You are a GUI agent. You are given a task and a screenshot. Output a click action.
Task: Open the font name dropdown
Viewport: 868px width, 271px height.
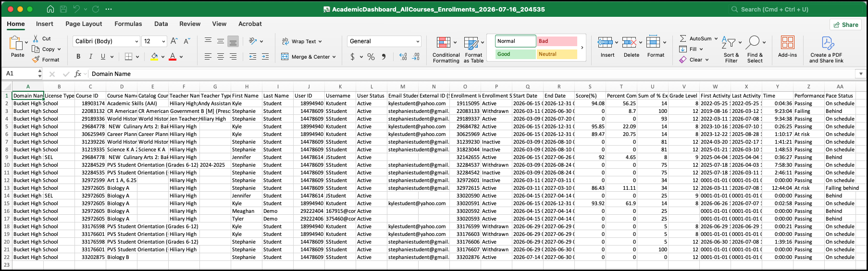(x=136, y=41)
